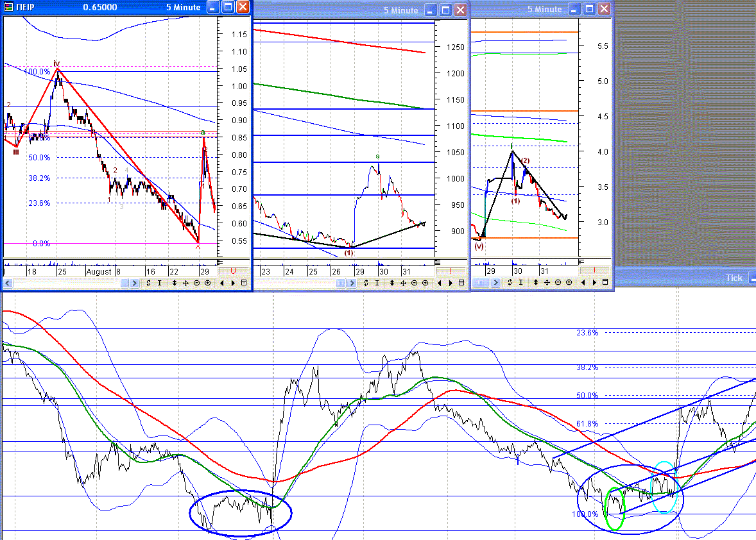Click the 0.65000 price in ΠΕΙΡ title bar

100,7
